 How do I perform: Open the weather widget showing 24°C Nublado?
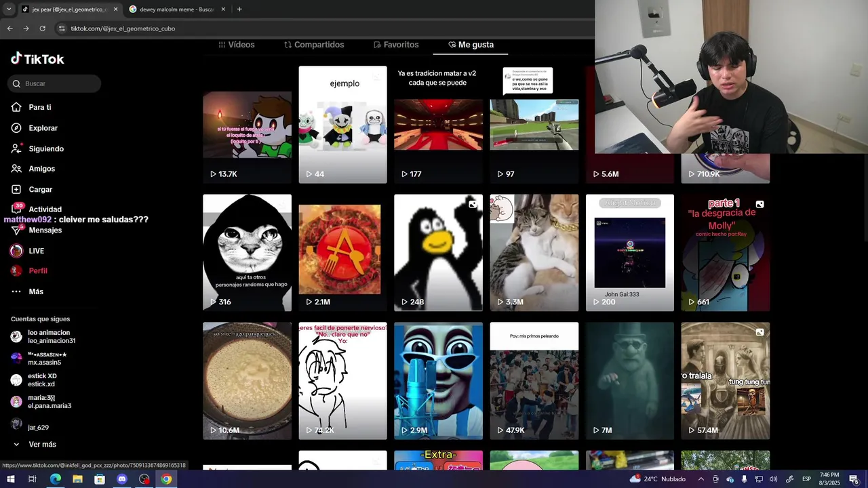click(657, 479)
